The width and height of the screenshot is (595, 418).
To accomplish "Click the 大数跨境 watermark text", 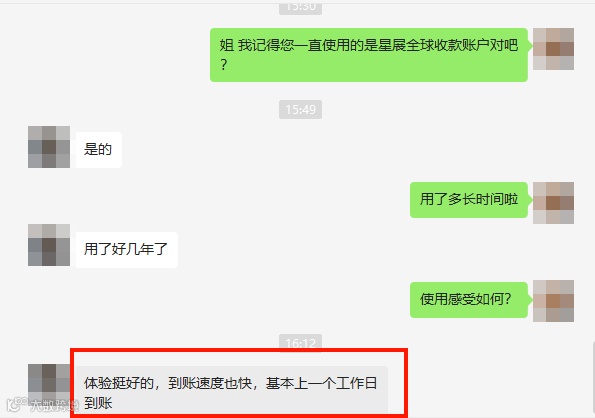I will 54,406.
